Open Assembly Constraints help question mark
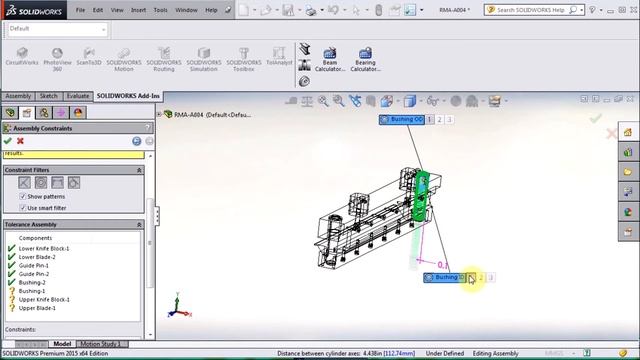The image size is (640, 360). tap(147, 128)
